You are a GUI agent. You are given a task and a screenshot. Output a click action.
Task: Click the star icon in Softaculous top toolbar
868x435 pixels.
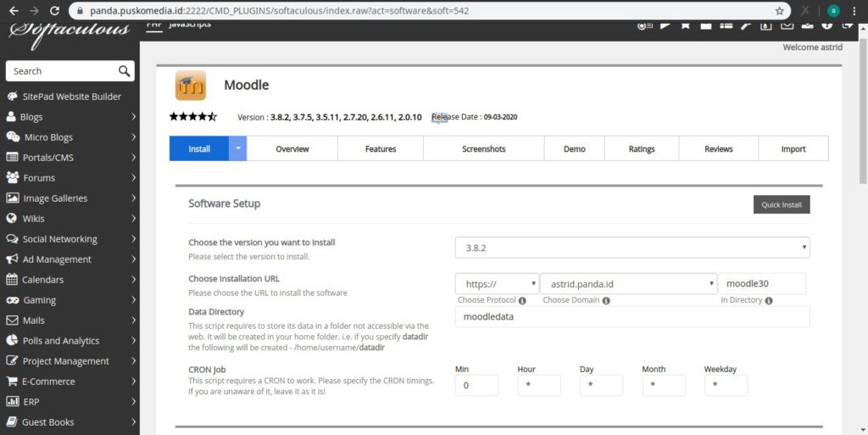tap(685, 25)
